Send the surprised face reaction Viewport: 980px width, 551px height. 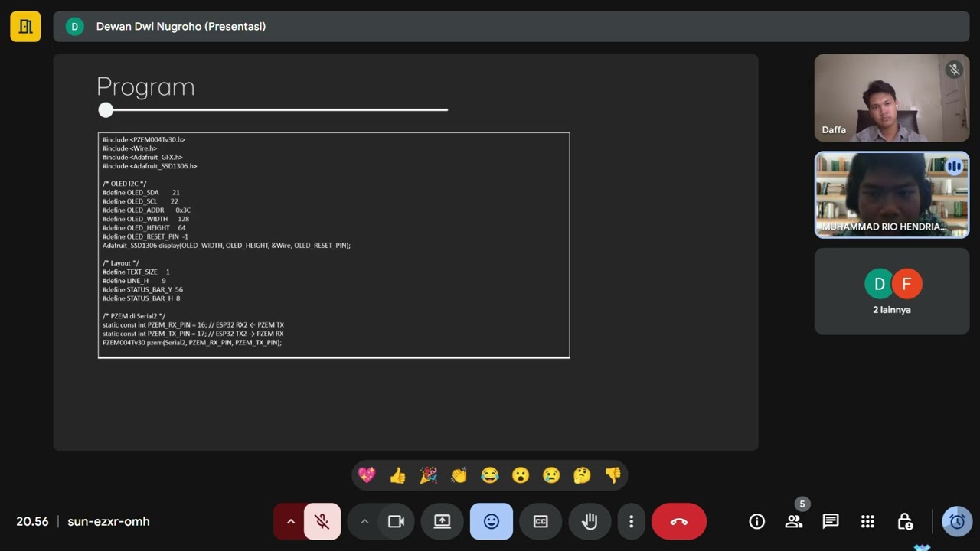(521, 475)
